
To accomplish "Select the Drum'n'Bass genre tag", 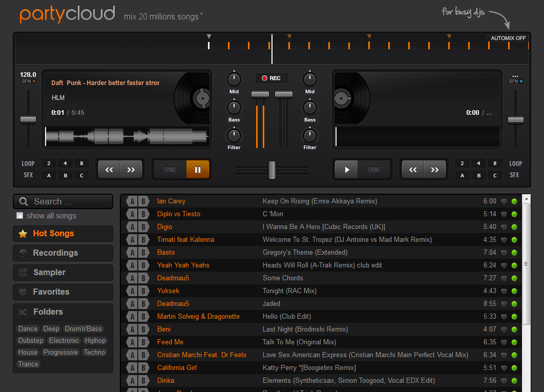I will [83, 329].
